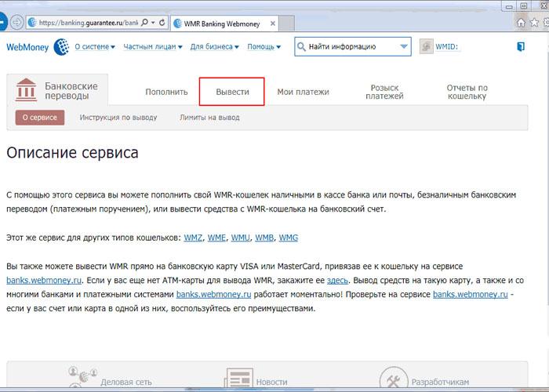Click the Разработчикам tools icon
Viewport: 549px width, 392px height.
point(394,379)
